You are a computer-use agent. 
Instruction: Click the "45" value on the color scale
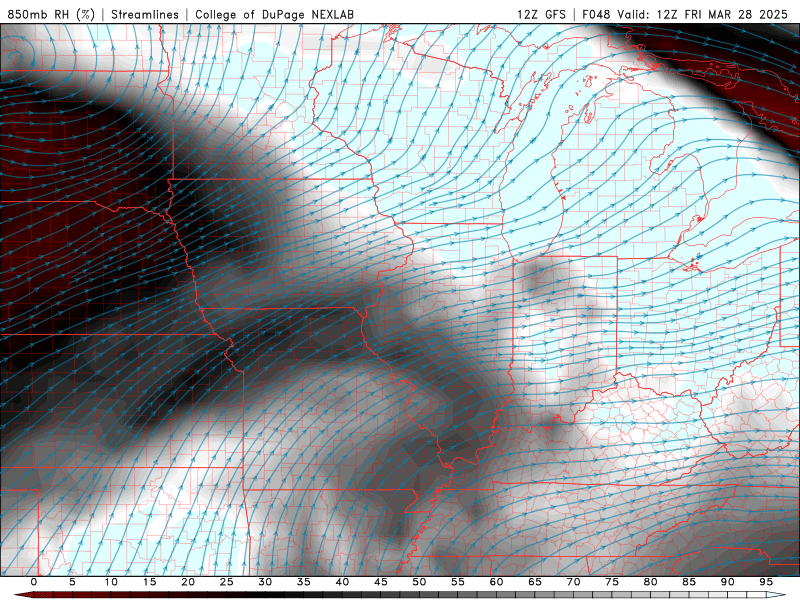[x=381, y=582]
